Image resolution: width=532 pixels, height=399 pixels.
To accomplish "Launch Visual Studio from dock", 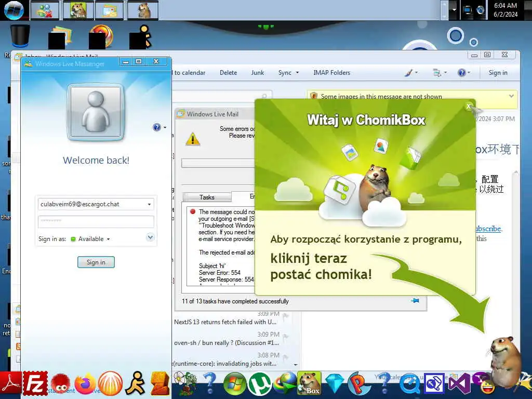I will 459,384.
